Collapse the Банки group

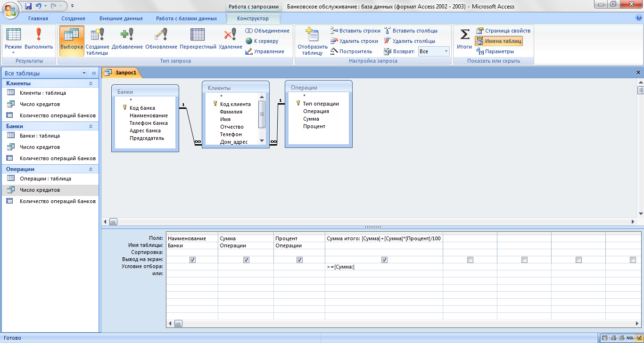[91, 126]
